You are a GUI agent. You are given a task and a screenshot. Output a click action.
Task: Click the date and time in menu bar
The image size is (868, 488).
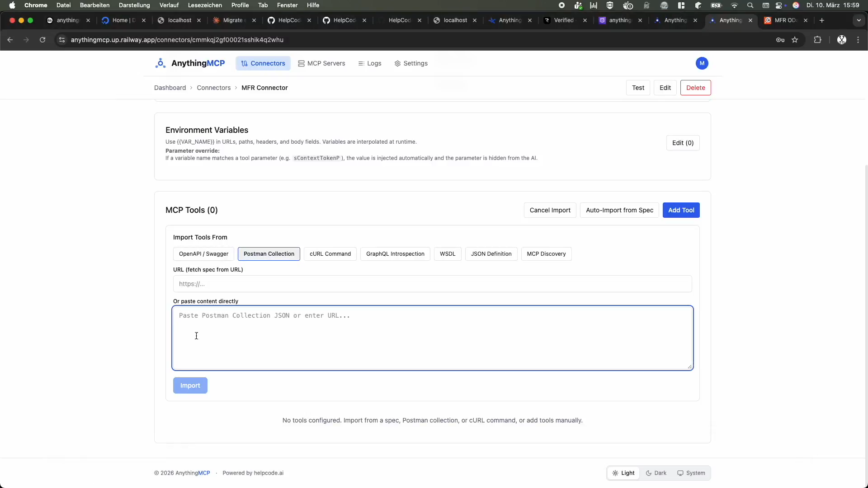pyautogui.click(x=833, y=5)
